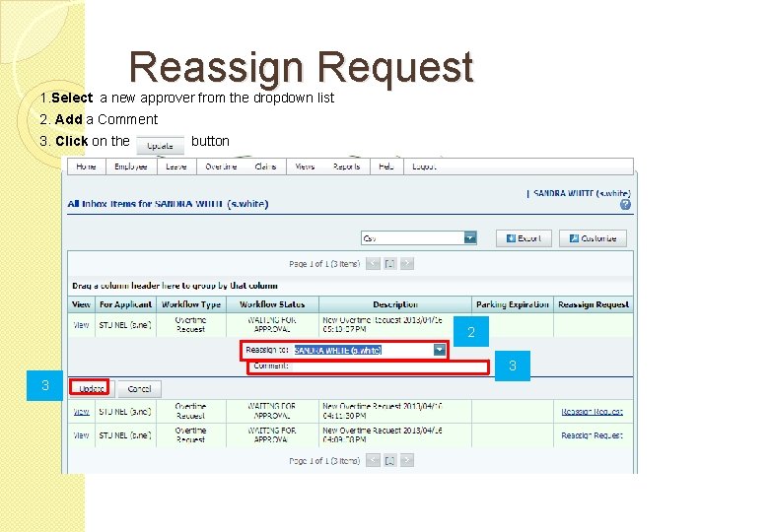Screen dimensions: 769x532
Task: Click 'All Inbox Items for SANDRA WHITE' heading
Action: point(168,204)
